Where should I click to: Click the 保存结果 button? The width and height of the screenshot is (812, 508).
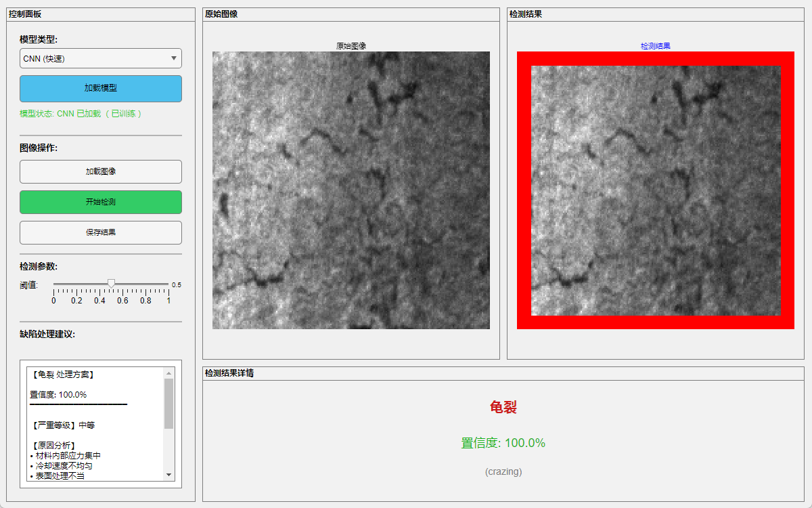[101, 232]
